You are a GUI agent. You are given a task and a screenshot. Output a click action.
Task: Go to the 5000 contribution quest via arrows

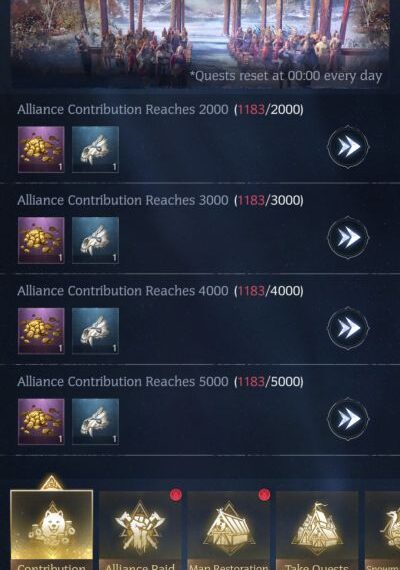[x=348, y=419]
